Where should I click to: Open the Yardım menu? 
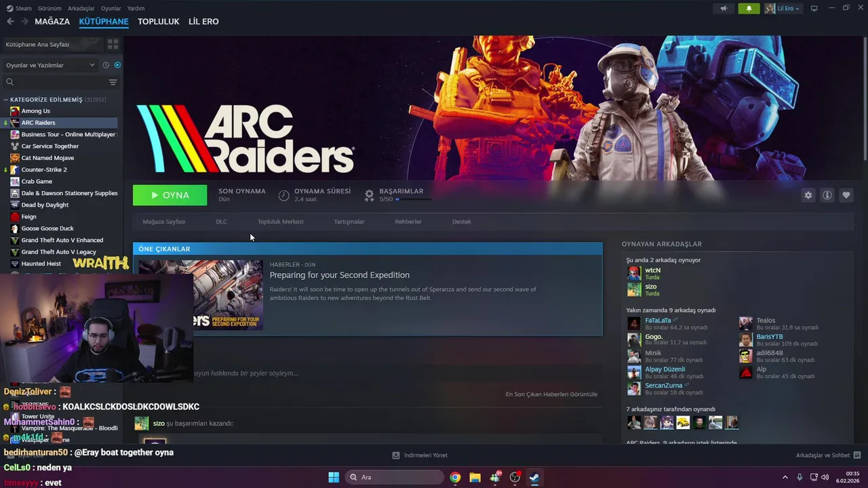pos(136,8)
